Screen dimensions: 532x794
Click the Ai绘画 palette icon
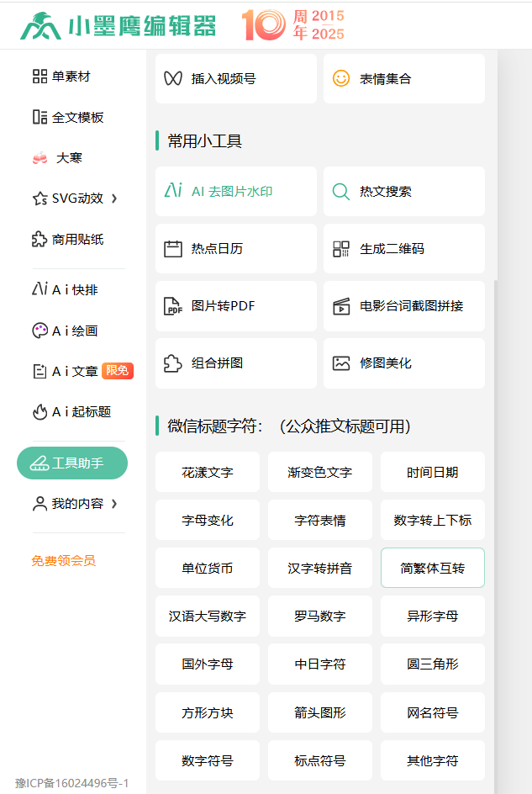[40, 331]
